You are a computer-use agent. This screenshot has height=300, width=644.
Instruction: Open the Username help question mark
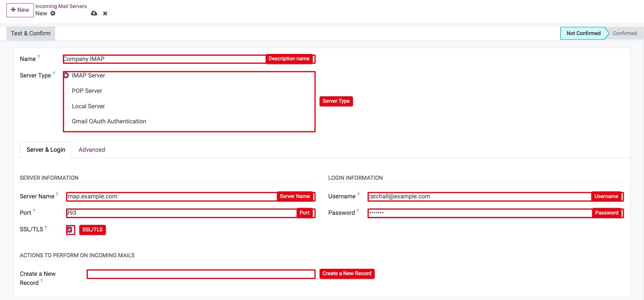coord(358,194)
